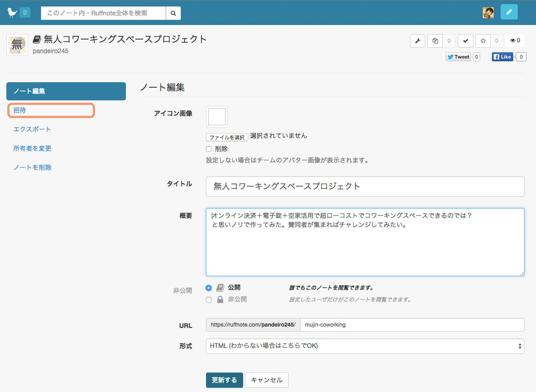Viewport: 536px width, 392px height.
Task: Star this note
Action: coord(483,41)
